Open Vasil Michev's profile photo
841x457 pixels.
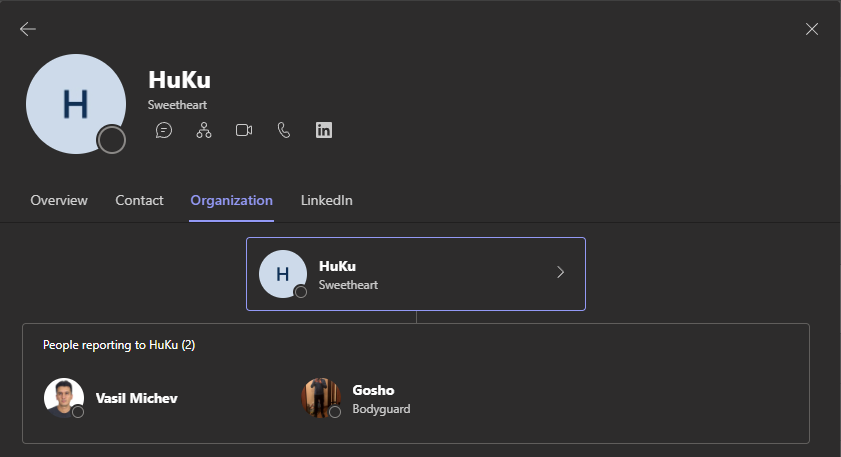[63, 397]
